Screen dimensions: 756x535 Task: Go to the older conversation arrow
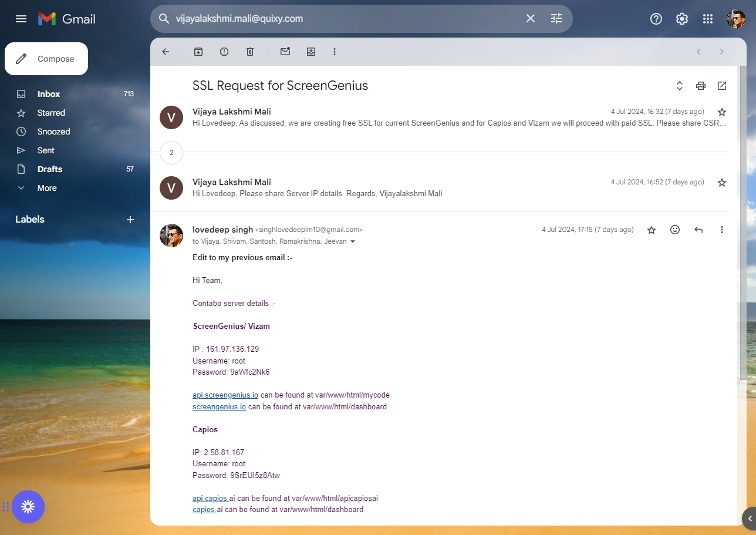(722, 52)
